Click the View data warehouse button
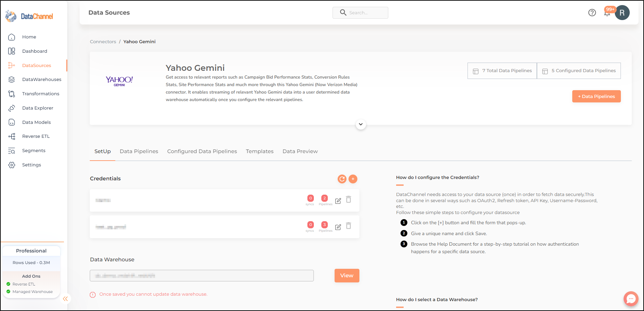The width and height of the screenshot is (644, 311). click(347, 276)
